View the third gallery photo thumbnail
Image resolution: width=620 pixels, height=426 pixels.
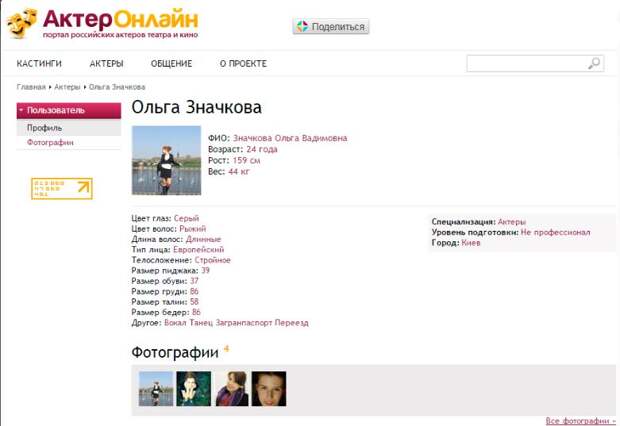(x=231, y=389)
